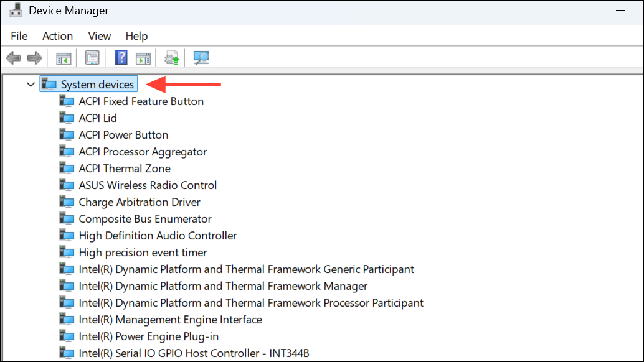
Task: Select ACPI Power Button device
Action: 123,135
